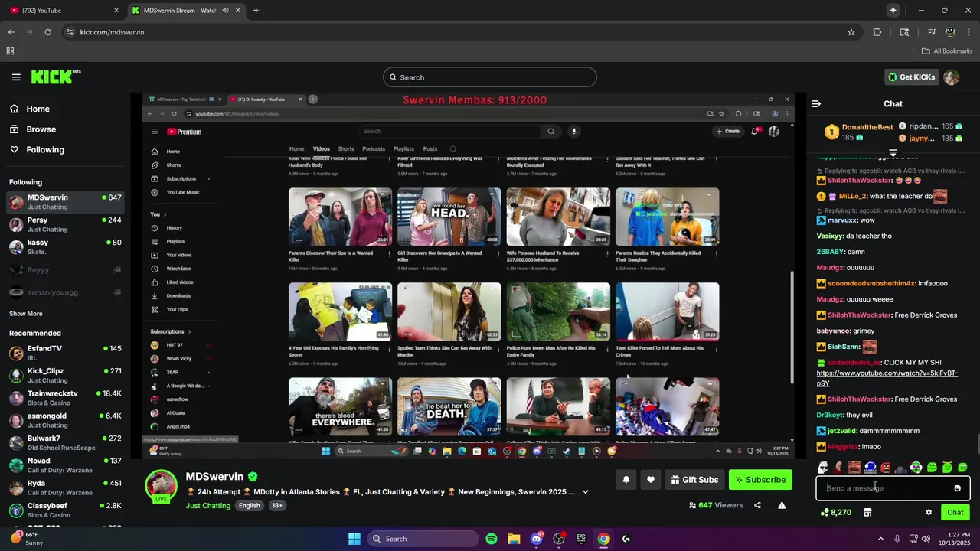Open Classybeef recommended channel
This screenshot has height=551, width=980.
(x=65, y=510)
